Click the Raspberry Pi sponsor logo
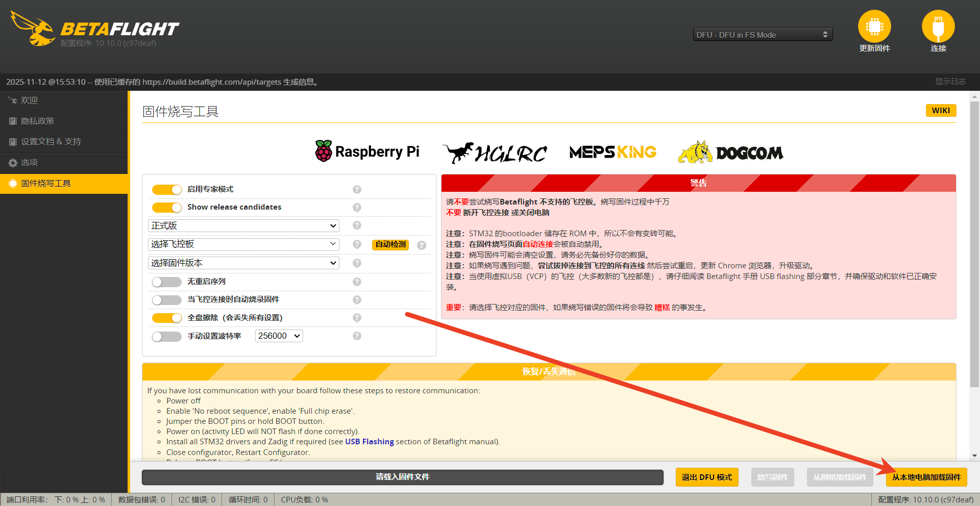Image resolution: width=980 pixels, height=506 pixels. point(367,151)
